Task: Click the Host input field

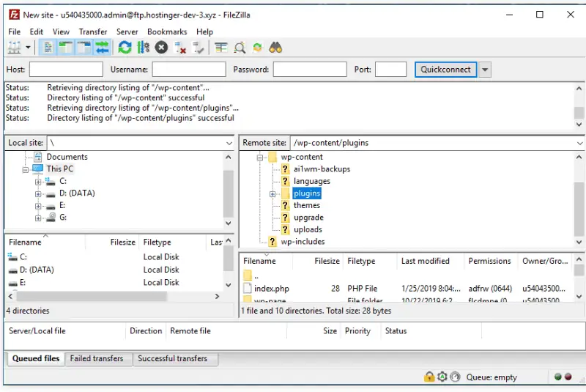Action: click(x=66, y=70)
